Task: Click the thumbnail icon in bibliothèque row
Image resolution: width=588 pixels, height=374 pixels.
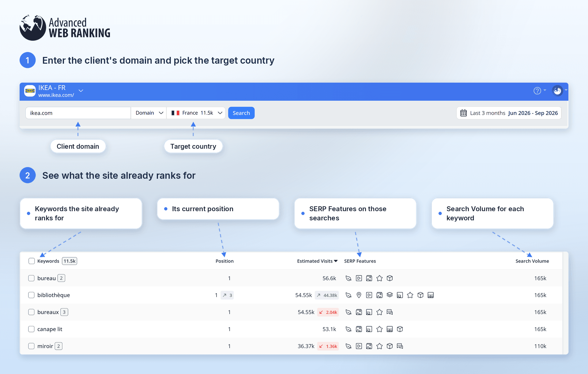Action: (400, 295)
